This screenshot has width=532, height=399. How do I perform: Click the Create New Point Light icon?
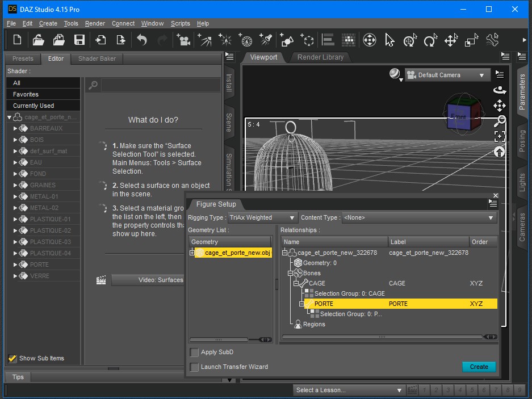pos(225,40)
